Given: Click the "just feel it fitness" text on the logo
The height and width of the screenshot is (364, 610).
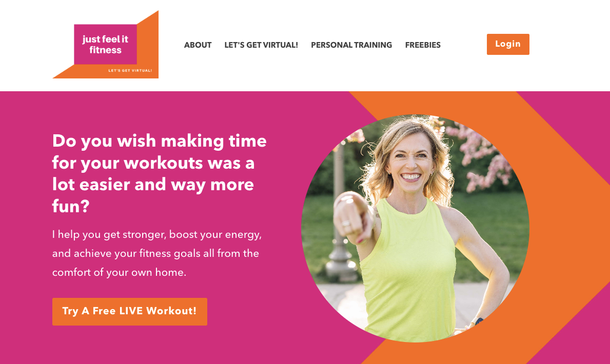Looking at the screenshot, I should click(105, 44).
